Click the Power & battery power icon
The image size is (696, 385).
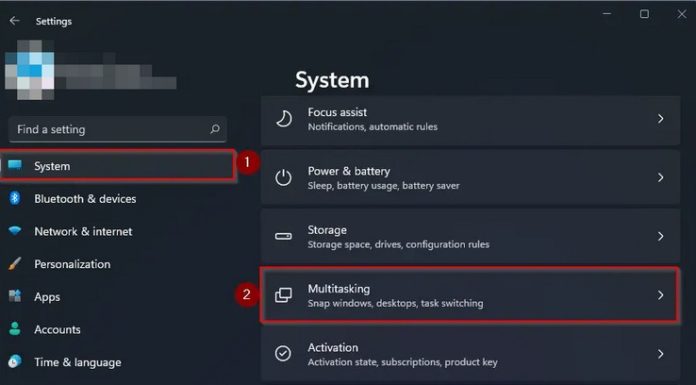(283, 178)
